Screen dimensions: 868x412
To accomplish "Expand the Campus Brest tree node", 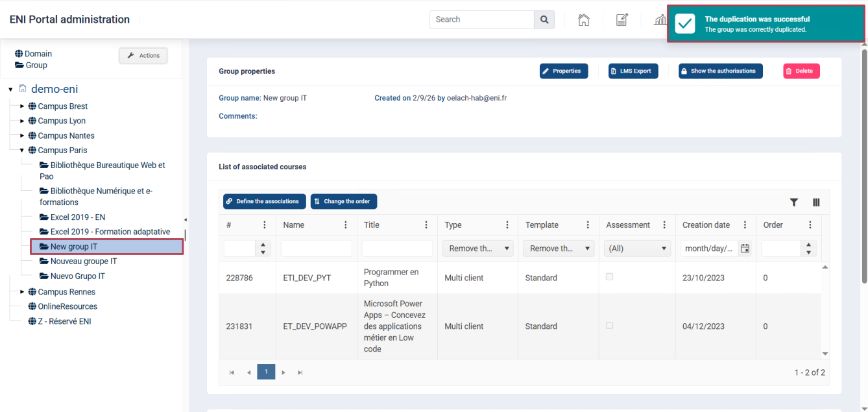I will coord(22,106).
